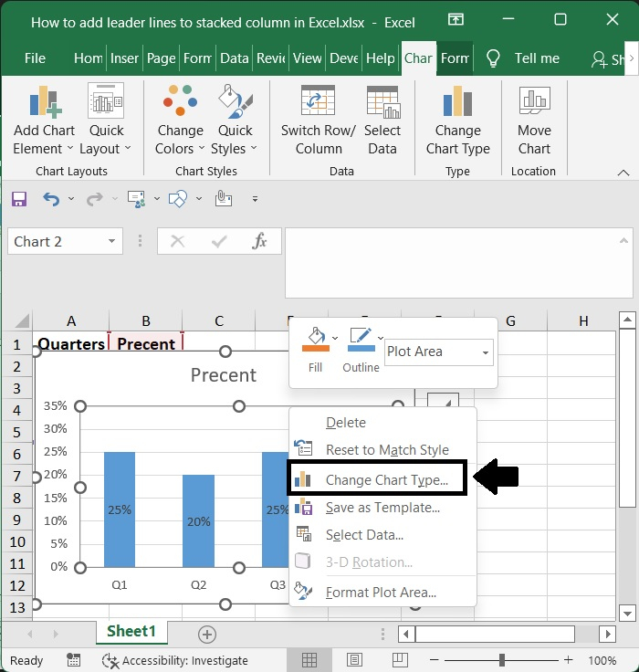
Task: Click the blue Outline color swatch bar
Action: 361,349
